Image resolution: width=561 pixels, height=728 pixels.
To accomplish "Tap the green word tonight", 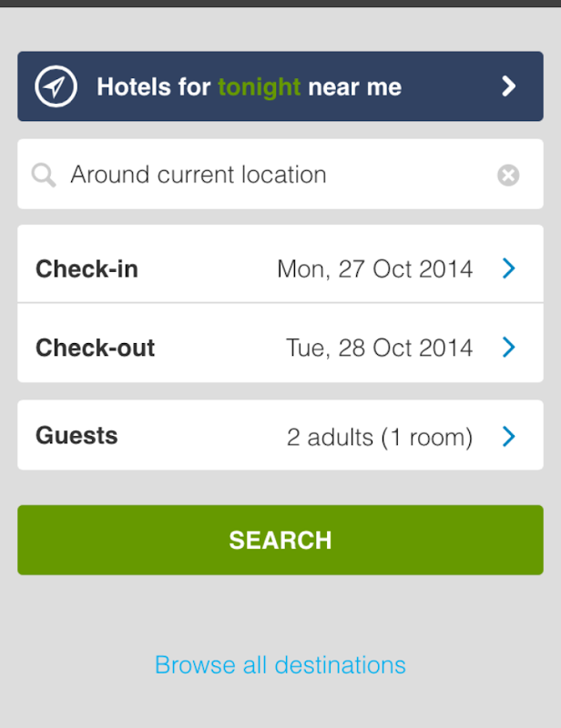I will [x=259, y=87].
